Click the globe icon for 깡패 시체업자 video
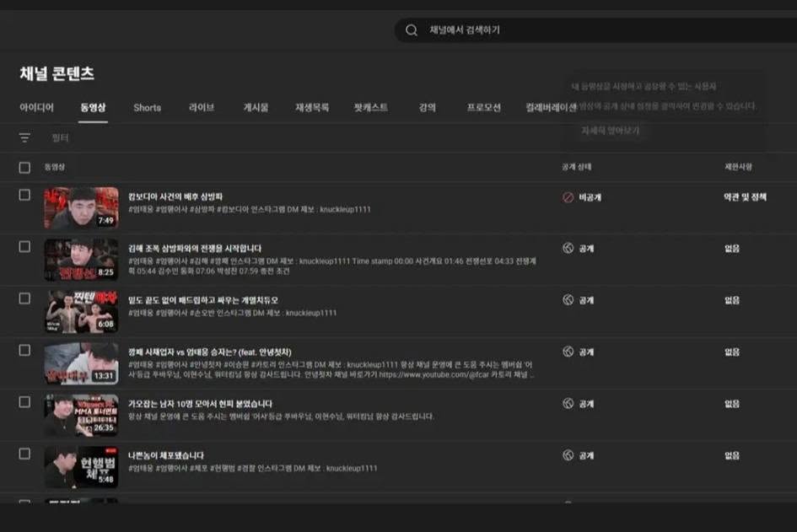 [x=568, y=352]
